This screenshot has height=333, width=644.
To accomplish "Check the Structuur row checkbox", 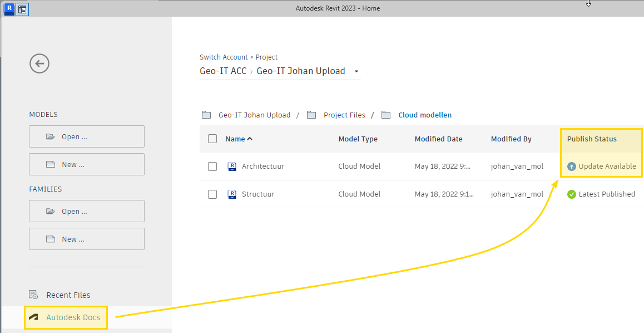I will click(212, 194).
